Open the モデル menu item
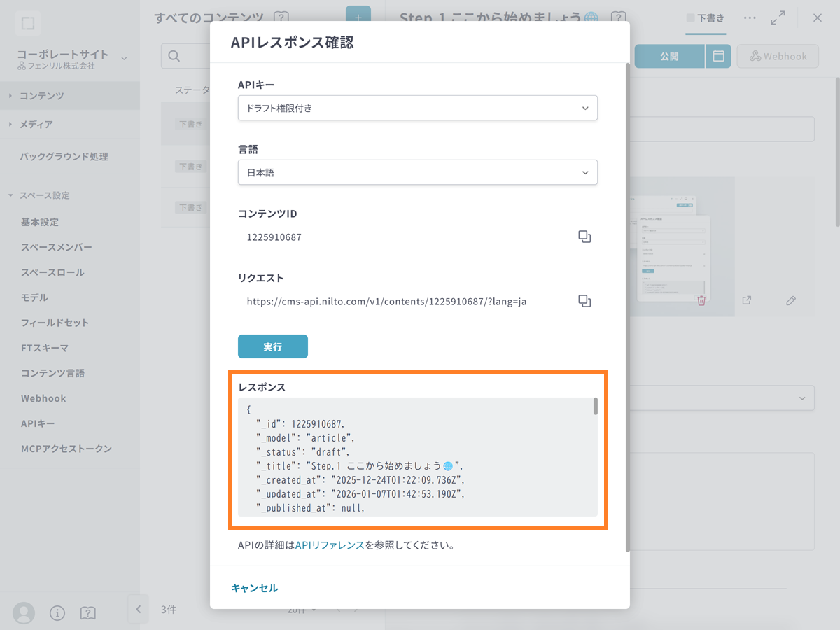This screenshot has height=630, width=840. [34, 297]
